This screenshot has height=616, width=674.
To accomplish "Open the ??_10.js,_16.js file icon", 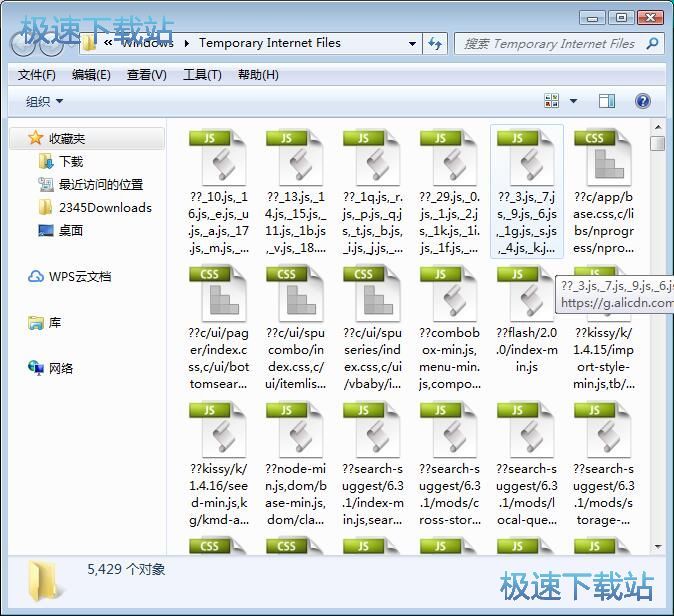I will tap(218, 157).
